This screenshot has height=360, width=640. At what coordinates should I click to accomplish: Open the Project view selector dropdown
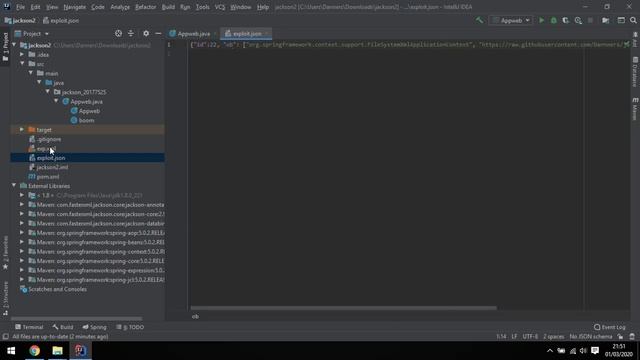coord(32,33)
